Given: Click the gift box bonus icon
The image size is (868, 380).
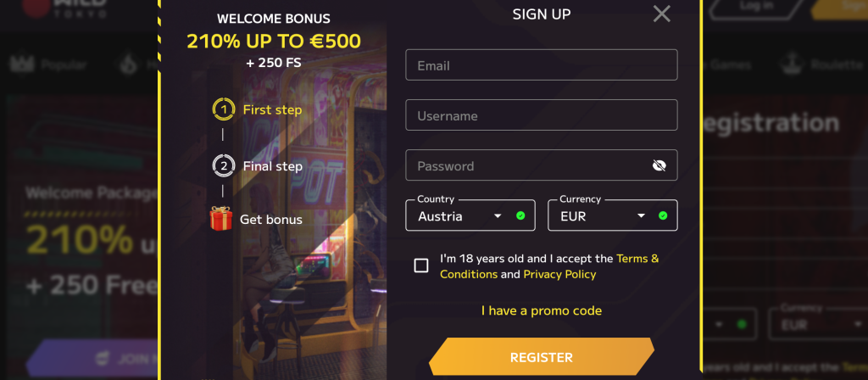Looking at the screenshot, I should tap(221, 219).
